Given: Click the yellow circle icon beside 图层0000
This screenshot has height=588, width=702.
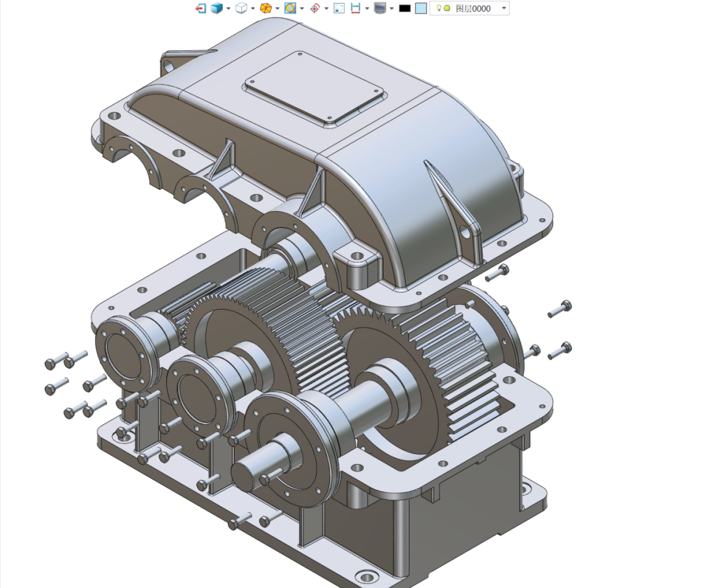Looking at the screenshot, I should pyautogui.click(x=447, y=8).
